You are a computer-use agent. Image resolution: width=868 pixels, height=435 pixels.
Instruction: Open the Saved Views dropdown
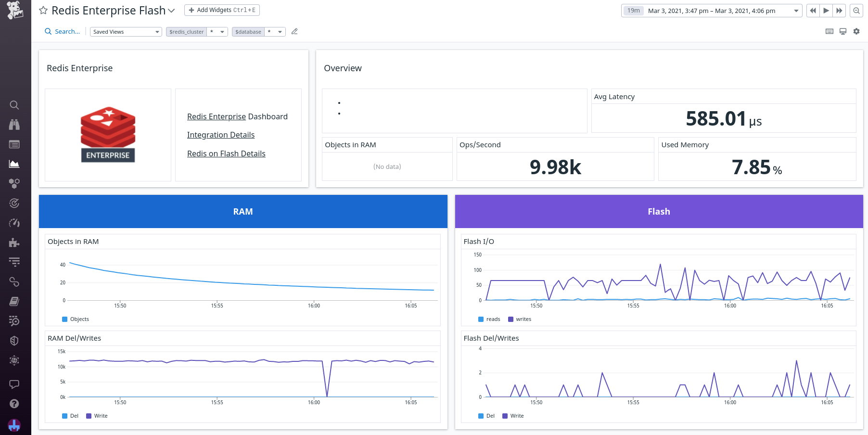tap(126, 31)
